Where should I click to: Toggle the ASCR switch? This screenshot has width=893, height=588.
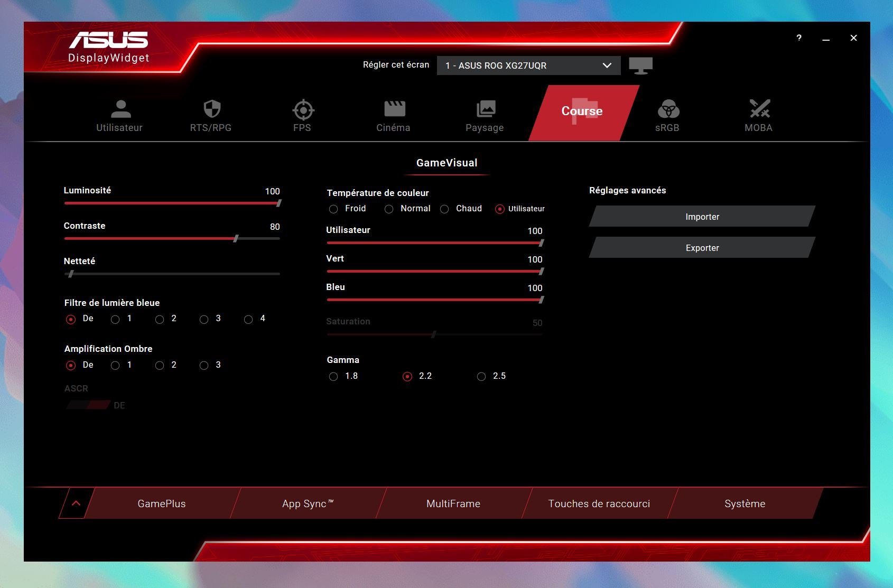click(88, 405)
